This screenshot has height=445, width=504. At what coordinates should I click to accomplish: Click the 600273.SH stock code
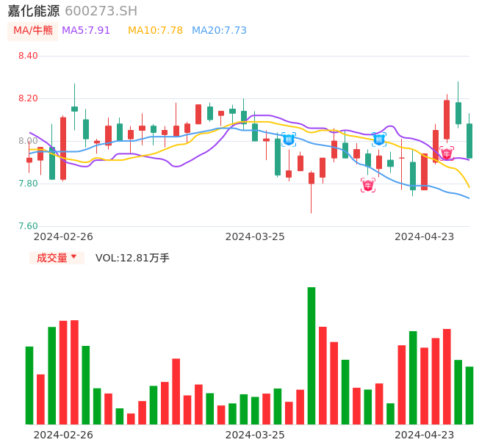101,11
